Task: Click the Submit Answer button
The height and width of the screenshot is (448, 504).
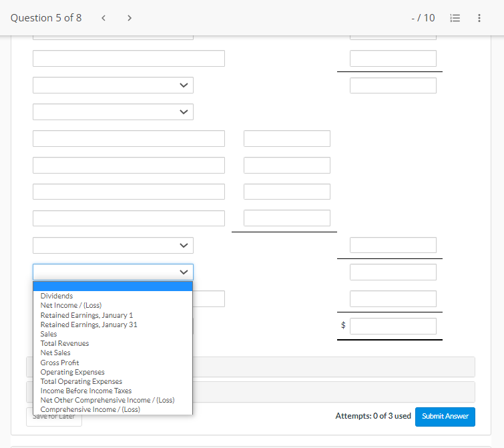Action: coord(445,417)
